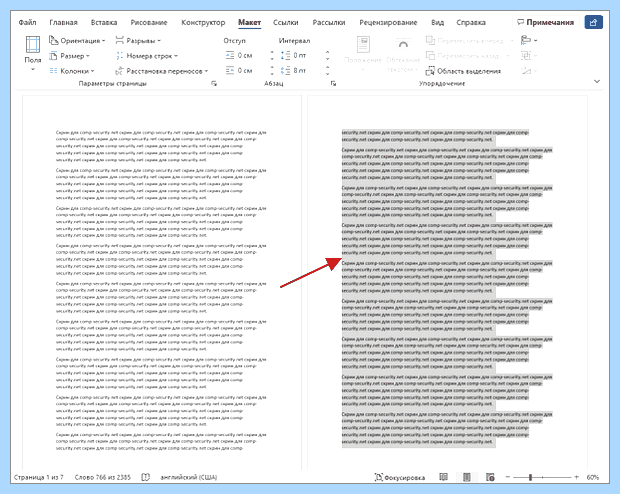Increase spacing before with up arrow
This screenshot has height=494, width=620.
327,53
